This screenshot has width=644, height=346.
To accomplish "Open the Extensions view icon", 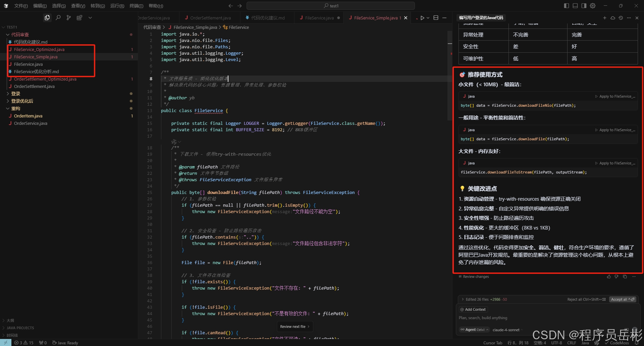I will (x=79, y=17).
